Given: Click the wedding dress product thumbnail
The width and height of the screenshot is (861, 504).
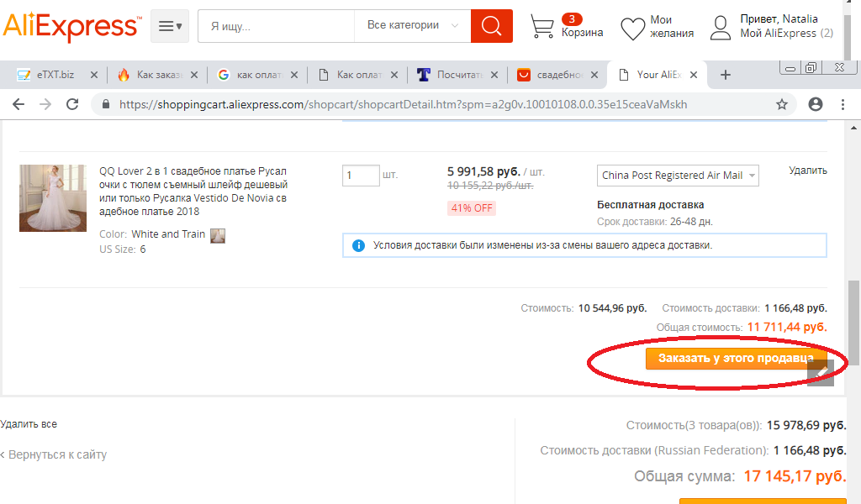Looking at the screenshot, I should tap(53, 198).
